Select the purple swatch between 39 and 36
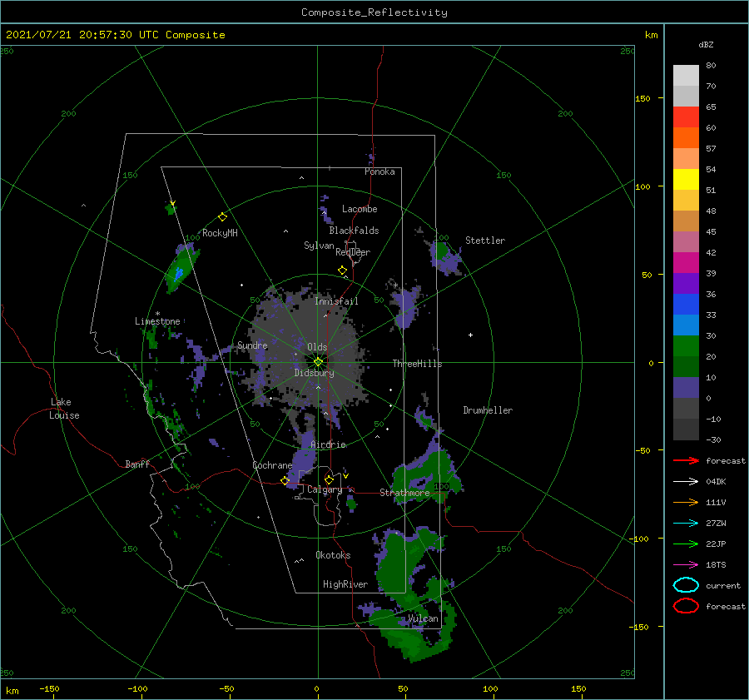Viewport: 749px width, 700px height. pos(686,283)
